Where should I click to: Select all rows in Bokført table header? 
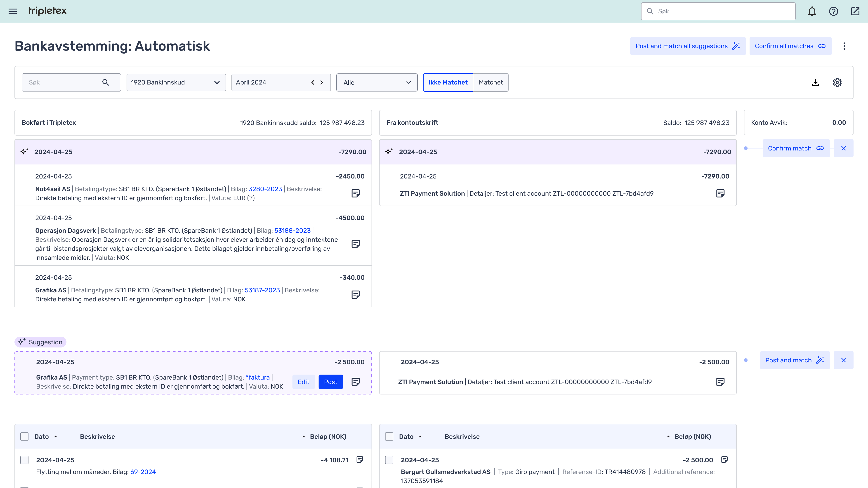coord(24,436)
